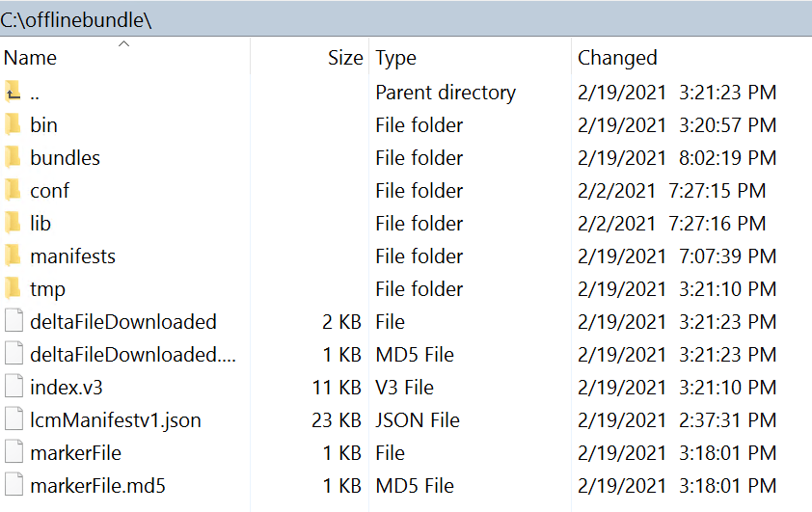Click the tmp folder icon

click(x=13, y=289)
